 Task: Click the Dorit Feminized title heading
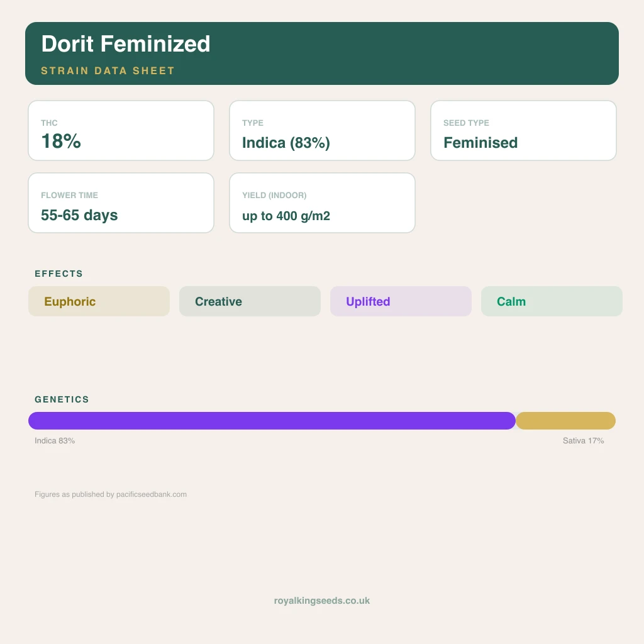(x=126, y=43)
